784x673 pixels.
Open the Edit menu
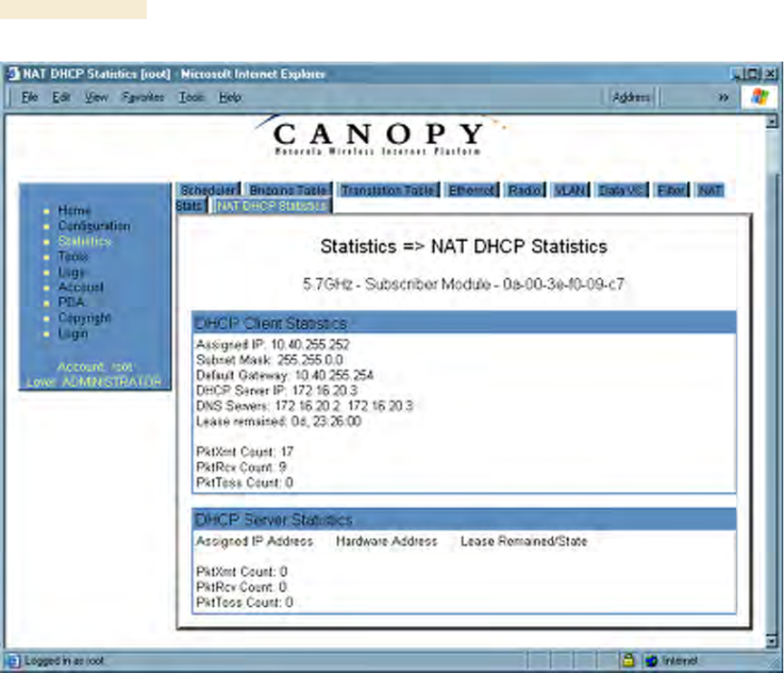point(61,97)
